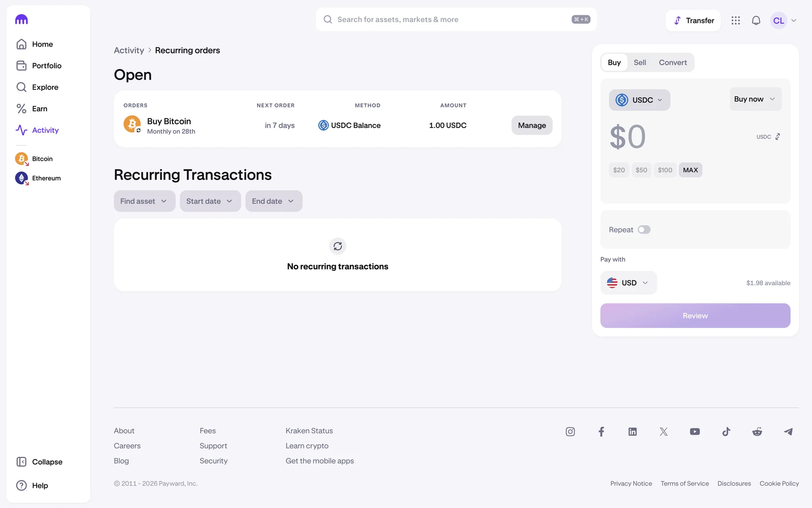Open Kraken's Telegram channel icon
Viewport: 812px width, 508px height.
(788, 431)
